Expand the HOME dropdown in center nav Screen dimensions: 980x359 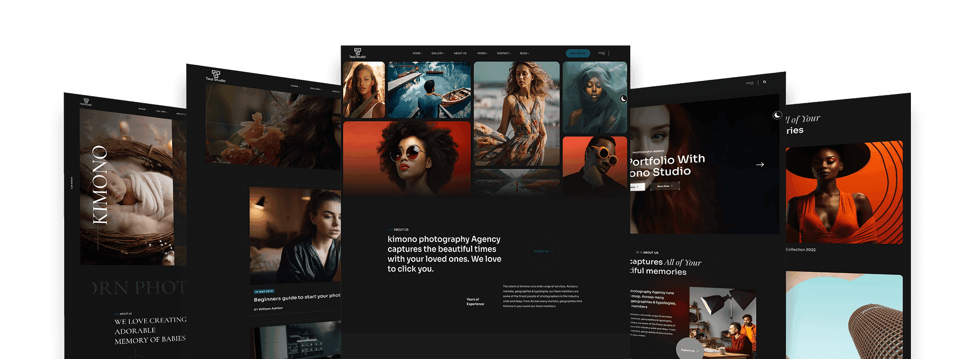418,53
